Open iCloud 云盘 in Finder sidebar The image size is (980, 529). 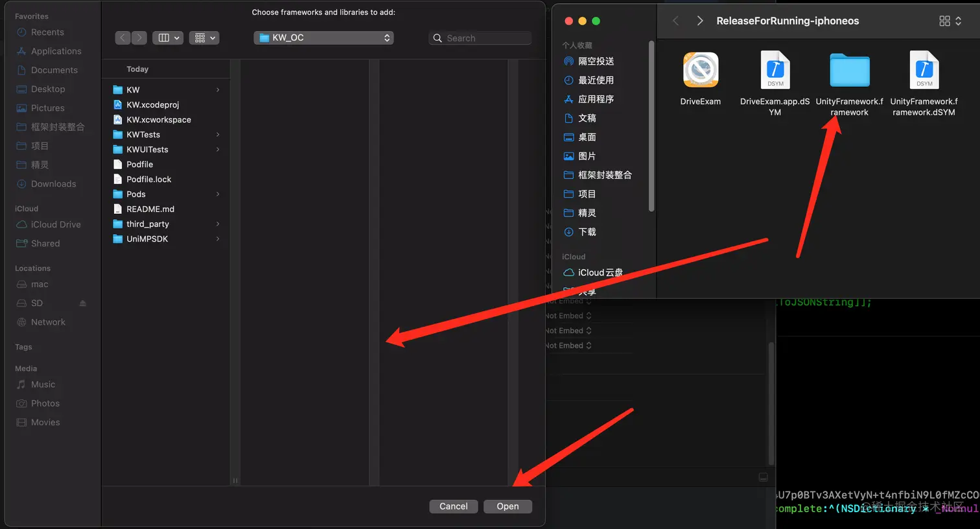(x=593, y=273)
